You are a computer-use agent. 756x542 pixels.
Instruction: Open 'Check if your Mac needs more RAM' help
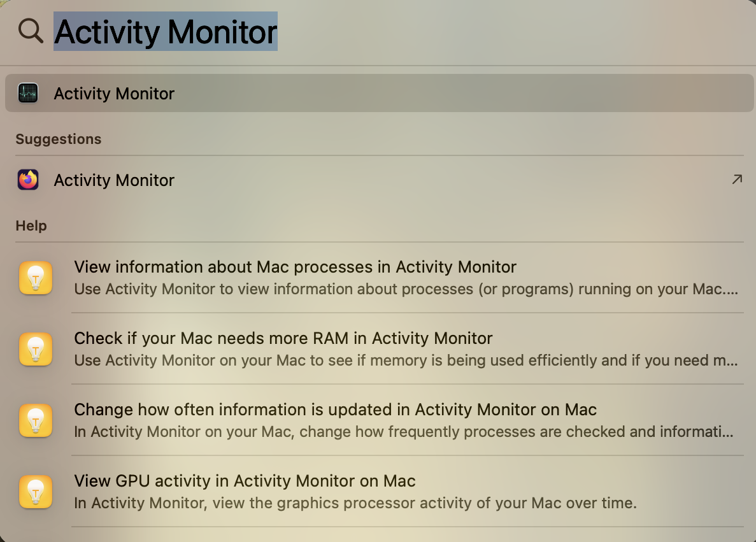283,338
